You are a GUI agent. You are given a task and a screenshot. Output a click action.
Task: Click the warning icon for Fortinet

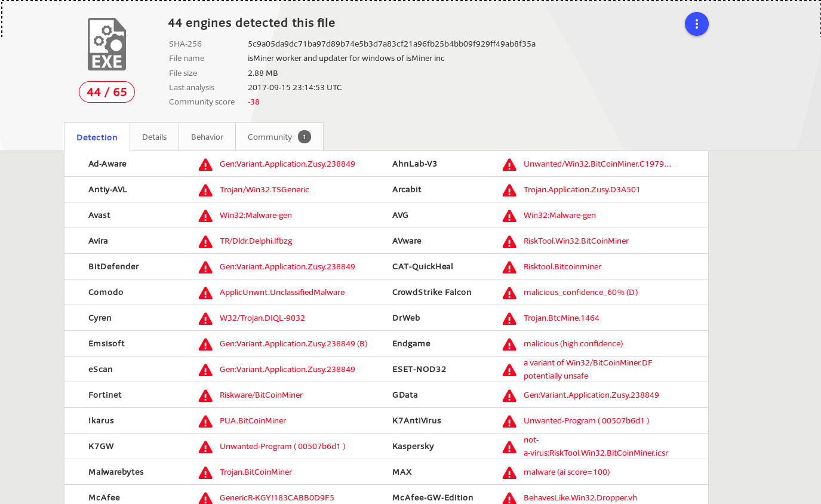click(205, 395)
